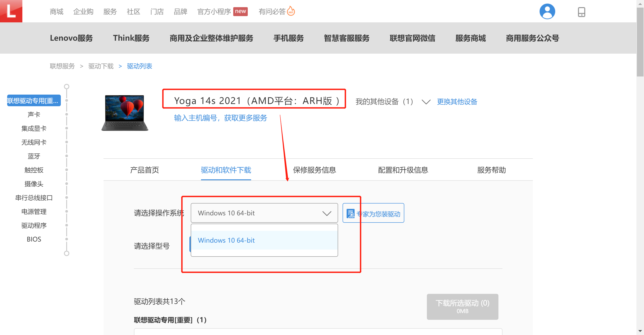The height and width of the screenshot is (335, 644).
Task: Jump to 电源管理 driver category
Action: point(34,212)
